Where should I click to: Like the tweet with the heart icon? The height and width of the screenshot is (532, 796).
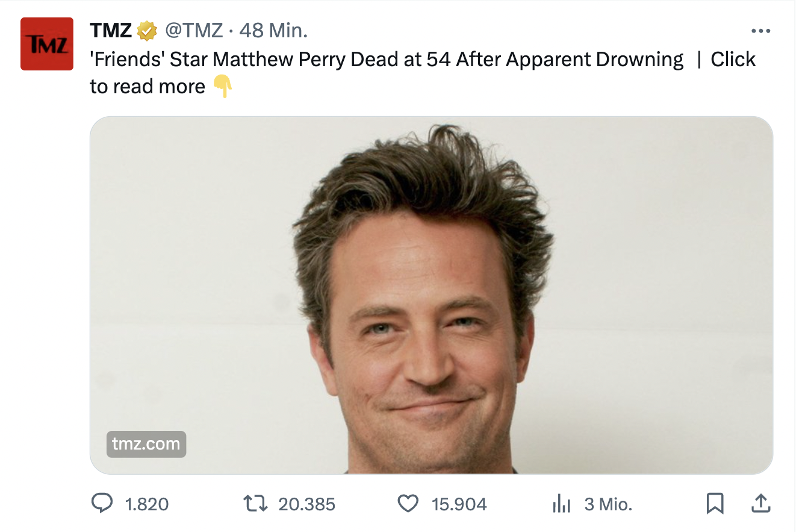[x=408, y=504]
